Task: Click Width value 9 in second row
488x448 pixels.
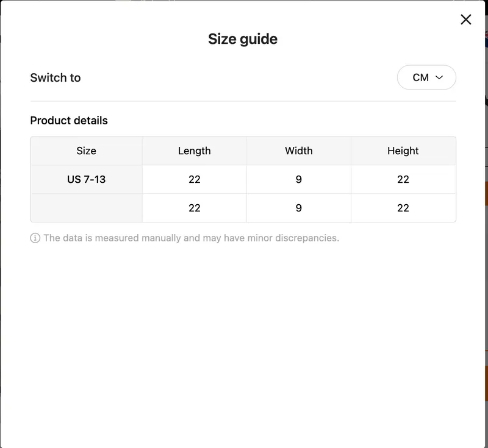Action: [298, 208]
